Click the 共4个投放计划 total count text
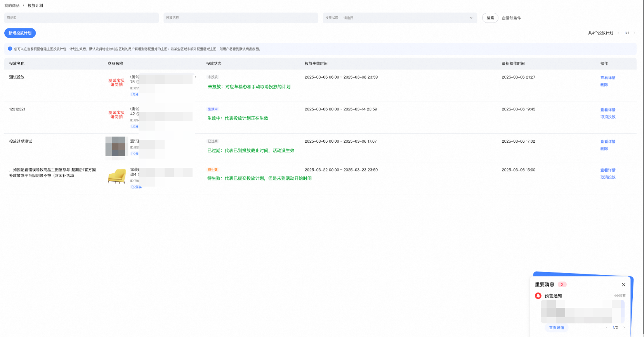 point(601,33)
